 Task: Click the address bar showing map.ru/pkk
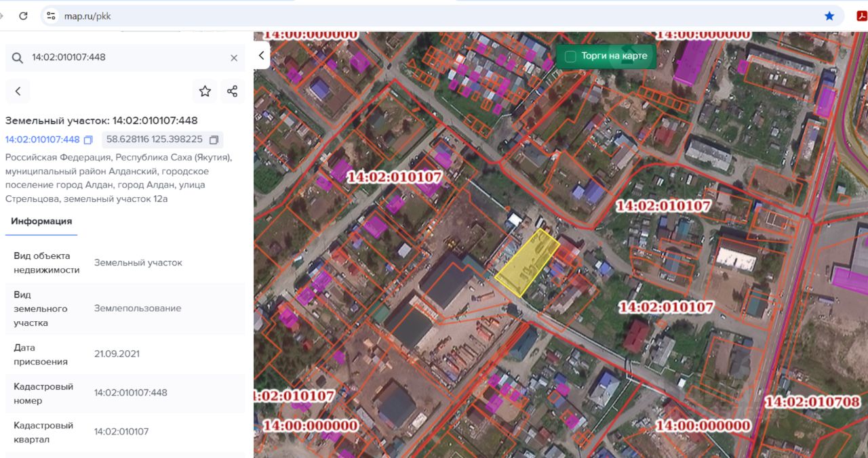434,16
